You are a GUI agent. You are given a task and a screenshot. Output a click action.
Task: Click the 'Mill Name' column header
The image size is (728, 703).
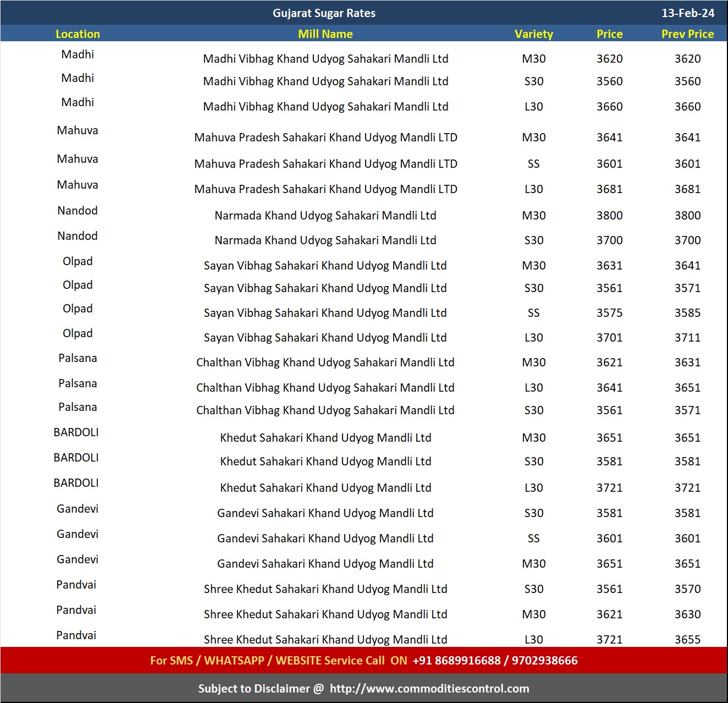pyautogui.click(x=326, y=34)
